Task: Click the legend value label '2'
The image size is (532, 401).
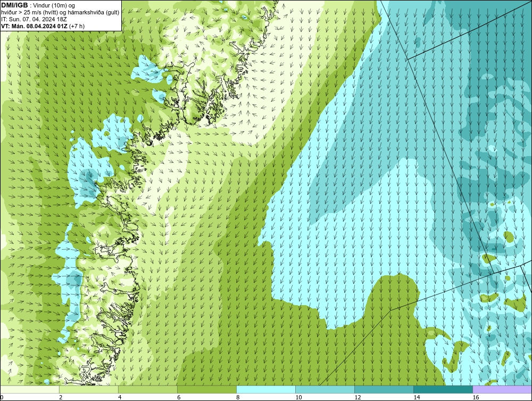Action: pos(61,397)
